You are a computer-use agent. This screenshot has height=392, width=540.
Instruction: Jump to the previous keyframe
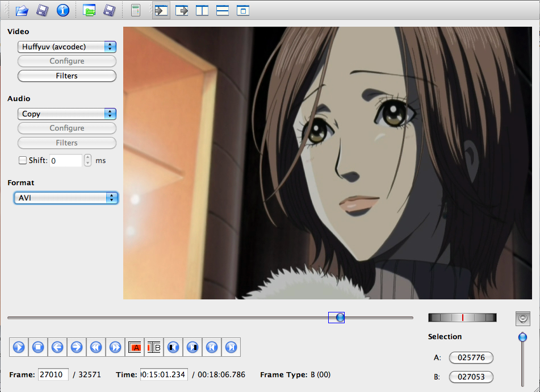point(96,347)
